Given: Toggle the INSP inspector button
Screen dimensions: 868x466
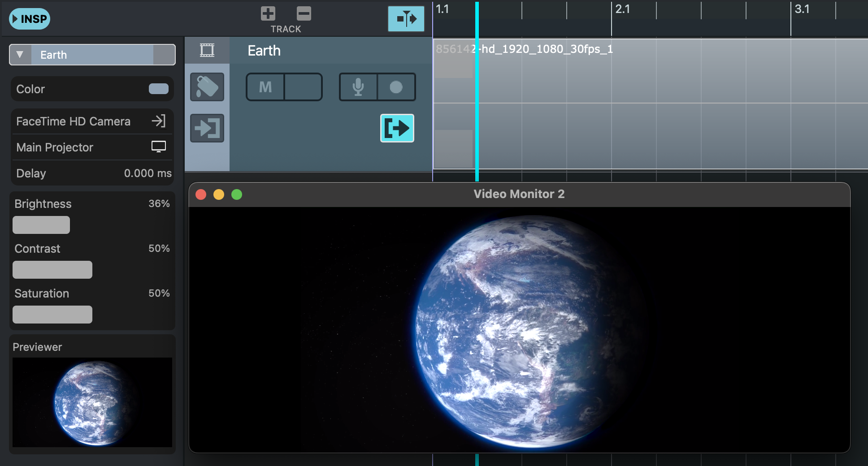Looking at the screenshot, I should pyautogui.click(x=30, y=19).
